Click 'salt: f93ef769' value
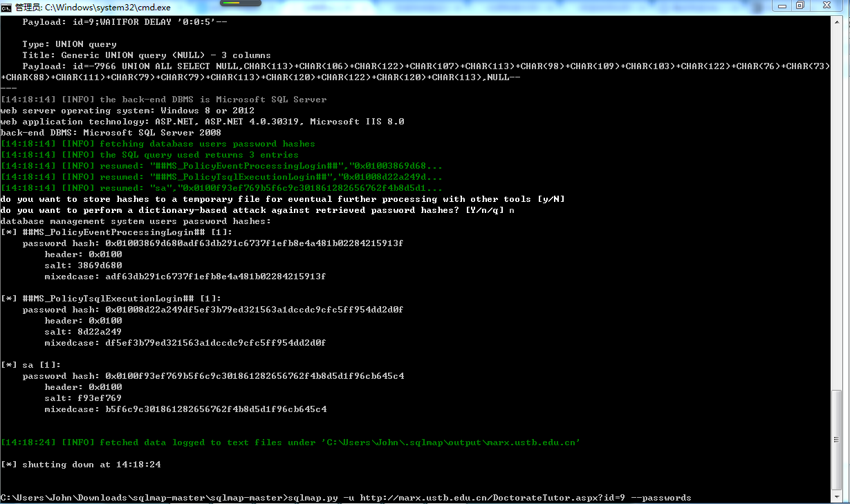Image resolution: width=850 pixels, height=504 pixels. point(83,398)
